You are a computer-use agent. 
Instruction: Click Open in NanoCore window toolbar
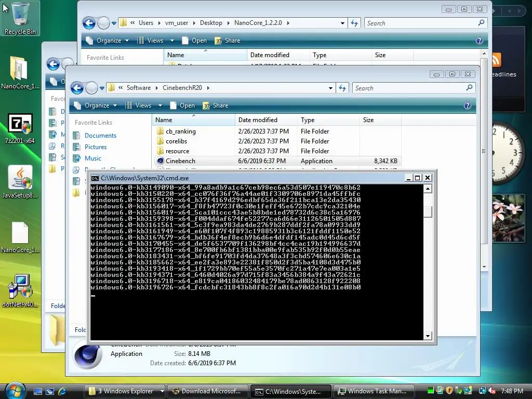[195, 41]
